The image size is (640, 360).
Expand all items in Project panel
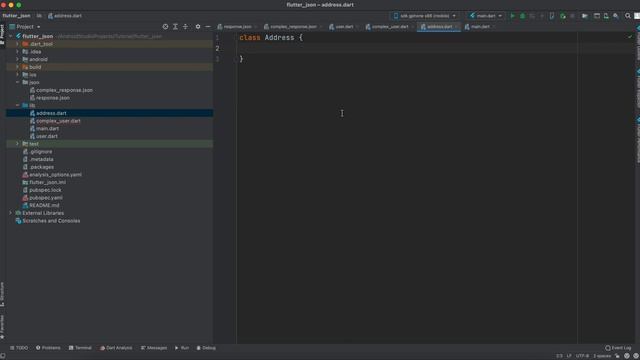[176, 27]
